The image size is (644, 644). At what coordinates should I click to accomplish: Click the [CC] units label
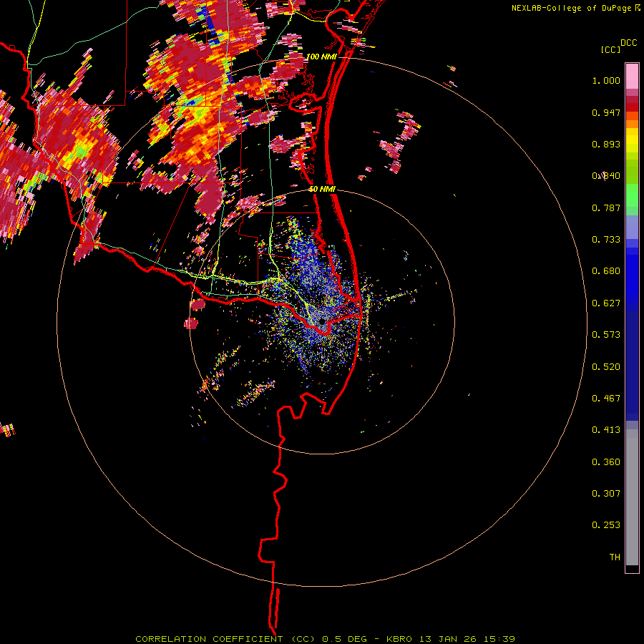click(610, 49)
